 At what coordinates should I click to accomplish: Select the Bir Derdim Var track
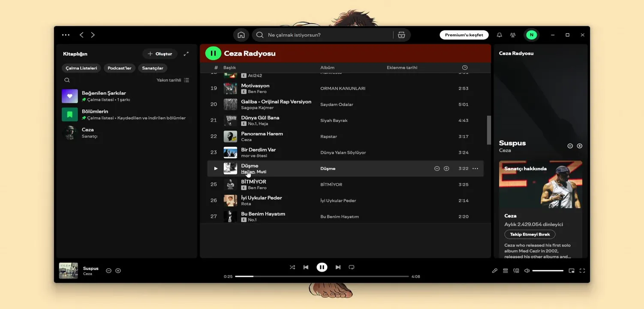tap(345, 152)
